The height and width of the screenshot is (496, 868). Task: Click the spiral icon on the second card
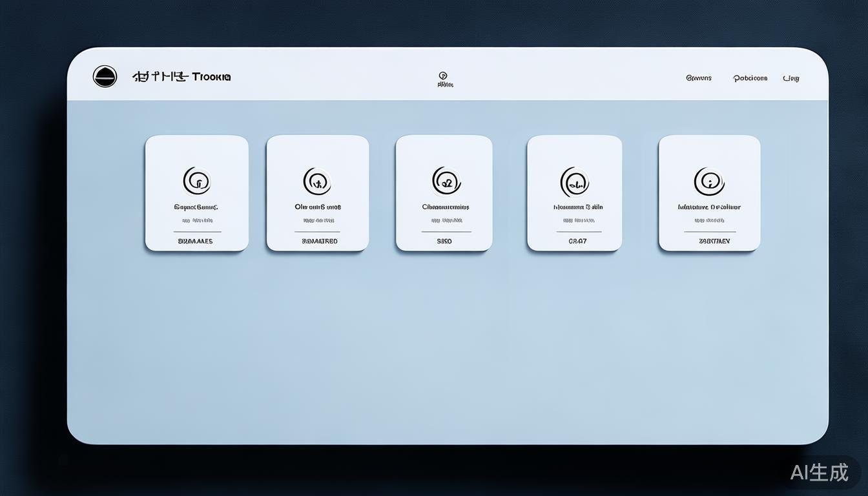click(317, 181)
